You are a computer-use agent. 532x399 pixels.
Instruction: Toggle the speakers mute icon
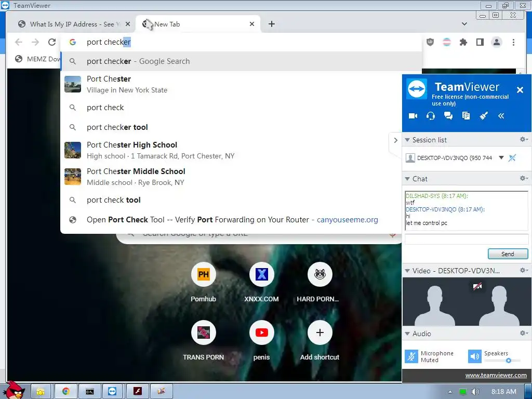click(475, 356)
